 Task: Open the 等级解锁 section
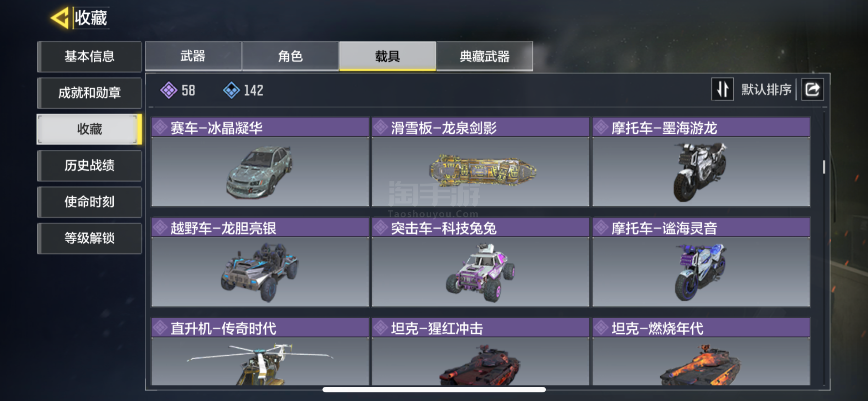(x=89, y=238)
